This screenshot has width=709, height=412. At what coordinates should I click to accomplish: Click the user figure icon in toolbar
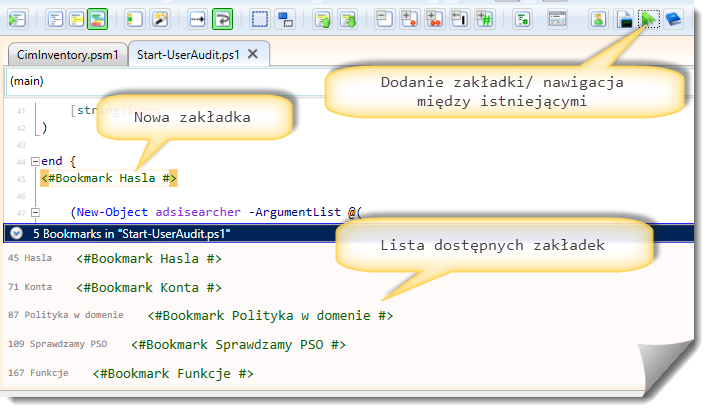[597, 18]
